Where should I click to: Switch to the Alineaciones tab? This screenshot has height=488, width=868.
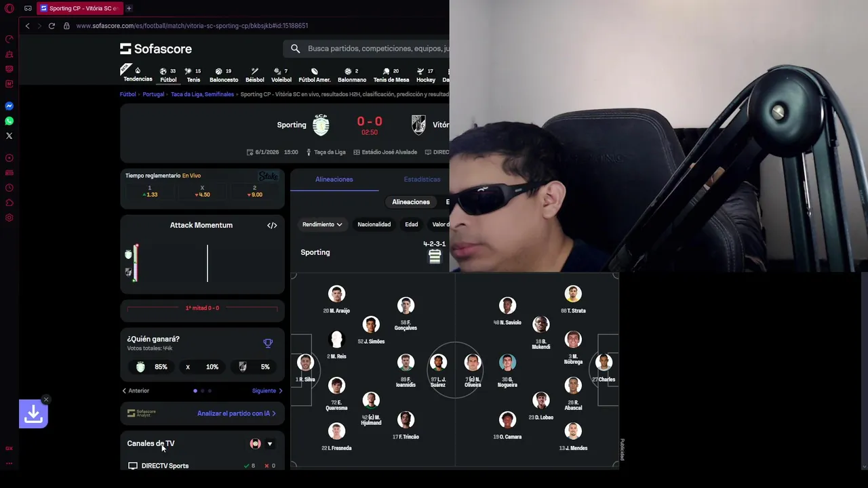tap(334, 180)
